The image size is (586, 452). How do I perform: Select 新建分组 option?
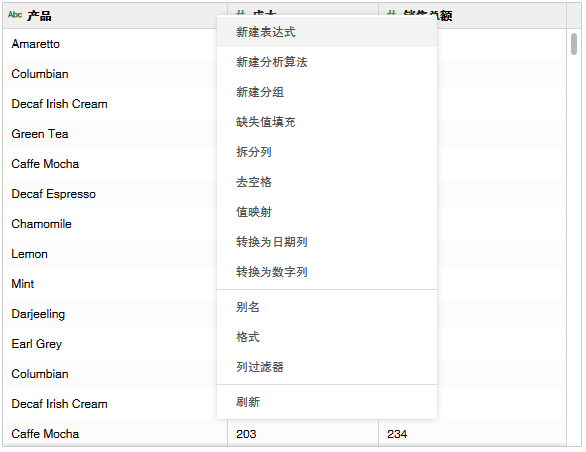point(327,92)
